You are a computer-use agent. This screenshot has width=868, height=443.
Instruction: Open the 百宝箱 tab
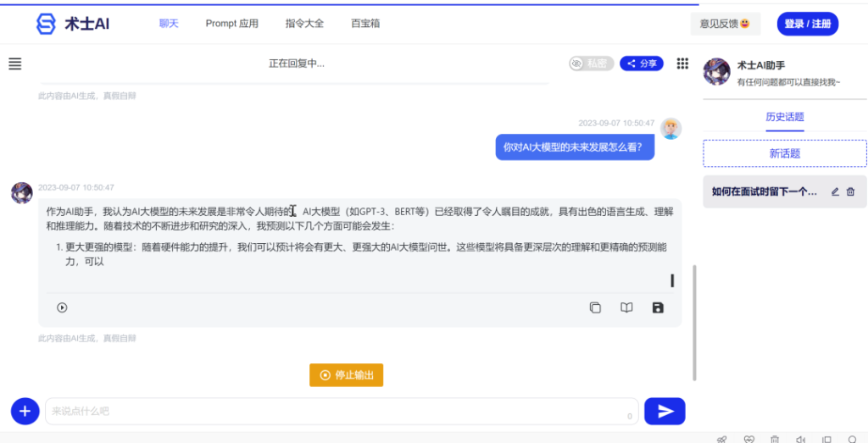coord(365,24)
